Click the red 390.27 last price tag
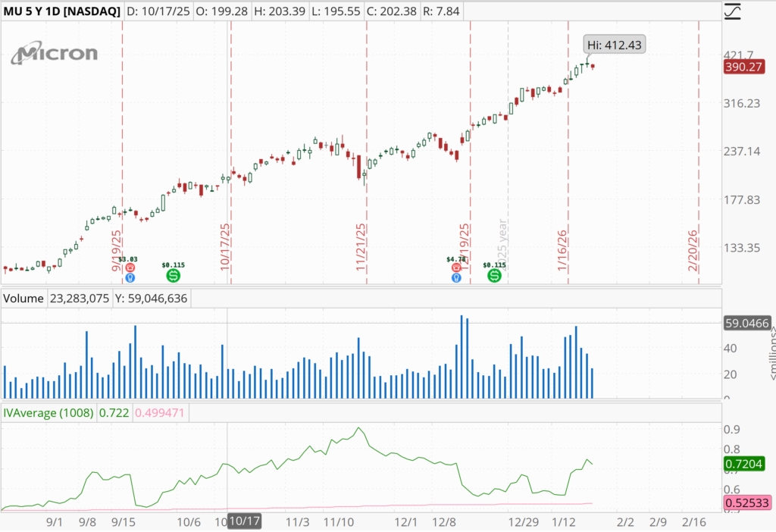This screenshot has width=776, height=532. click(x=745, y=67)
